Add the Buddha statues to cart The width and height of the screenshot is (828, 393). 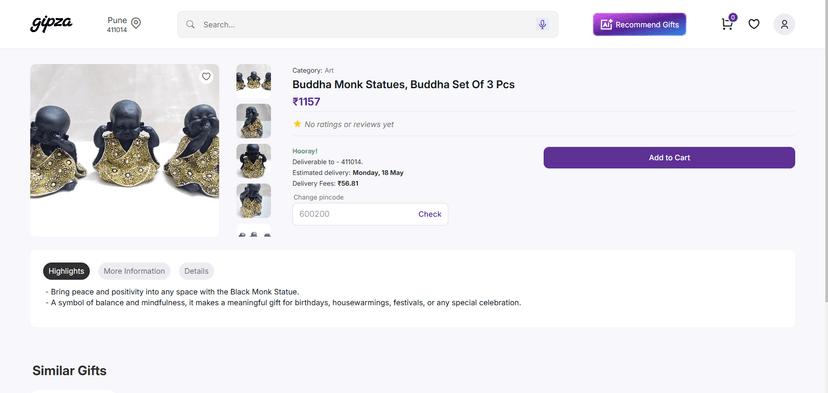669,157
